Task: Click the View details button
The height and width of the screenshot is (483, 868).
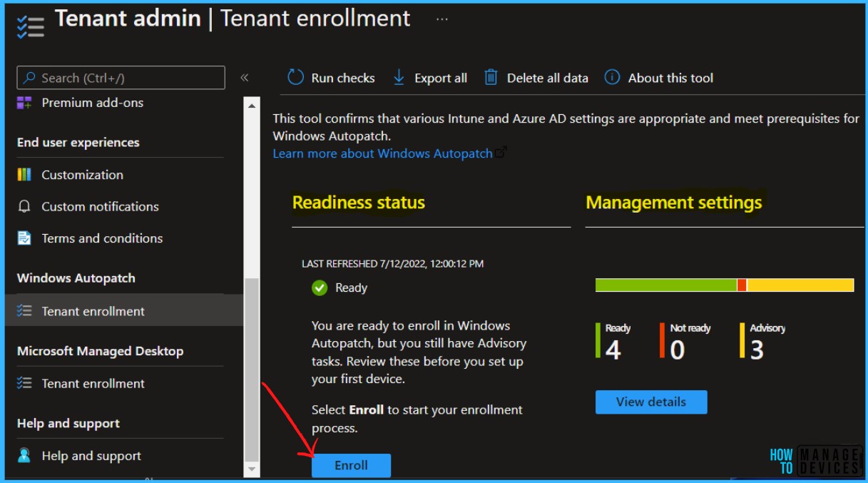Action: point(651,402)
